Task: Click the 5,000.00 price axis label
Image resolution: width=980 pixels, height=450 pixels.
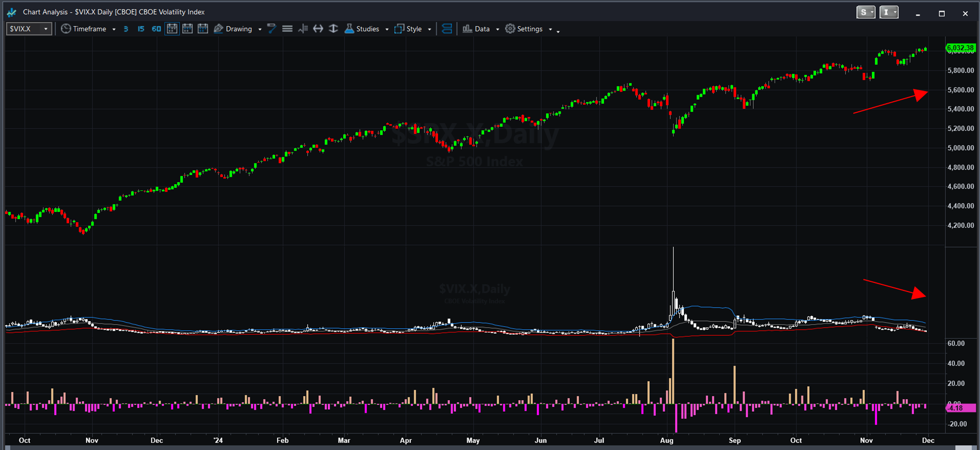Action: [960, 148]
